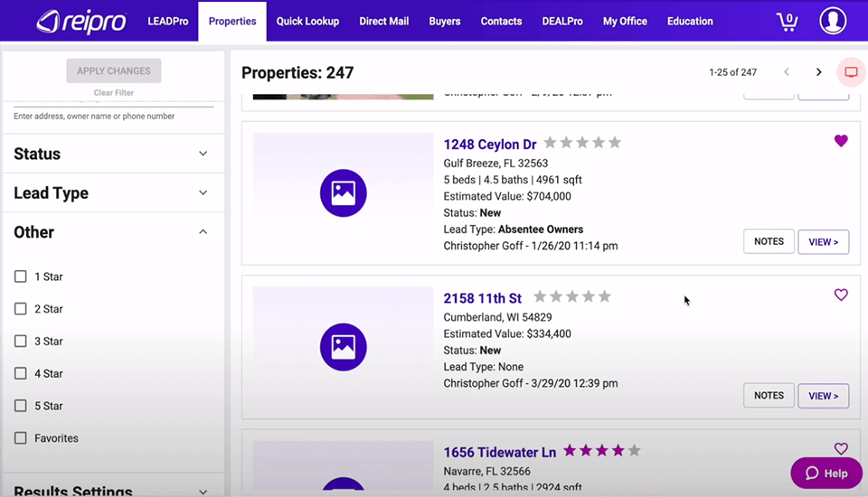
Task: Click image placeholder for 1248 Ceylon Dr
Action: point(344,192)
